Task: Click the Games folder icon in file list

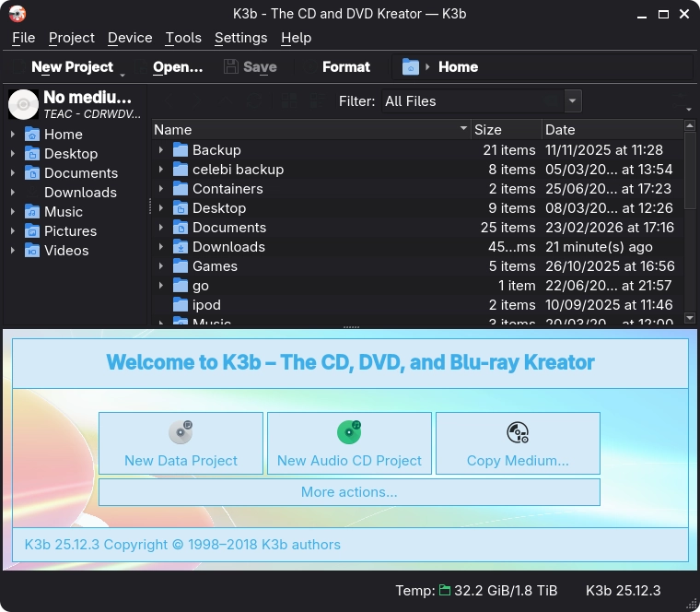Action: coord(181,266)
